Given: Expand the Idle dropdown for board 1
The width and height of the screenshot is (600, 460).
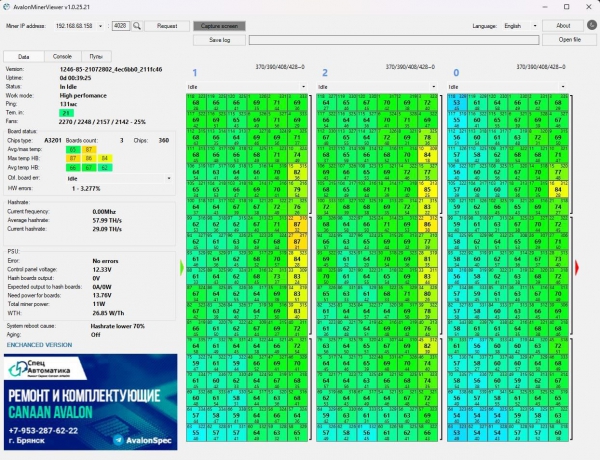Looking at the screenshot, I should click(246, 88).
